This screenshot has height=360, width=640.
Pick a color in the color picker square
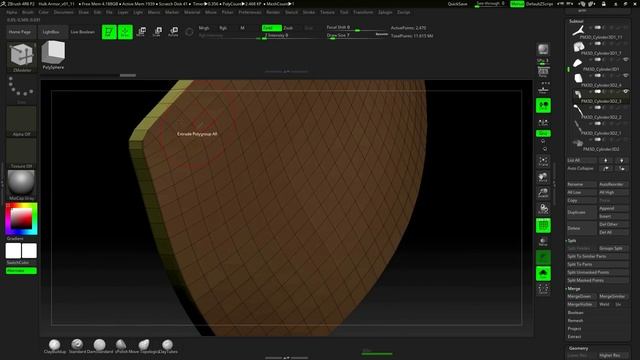21,218
